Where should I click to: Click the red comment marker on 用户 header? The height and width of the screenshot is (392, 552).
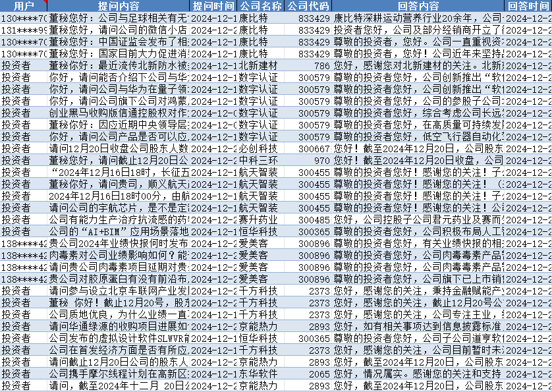[x=45, y=1]
